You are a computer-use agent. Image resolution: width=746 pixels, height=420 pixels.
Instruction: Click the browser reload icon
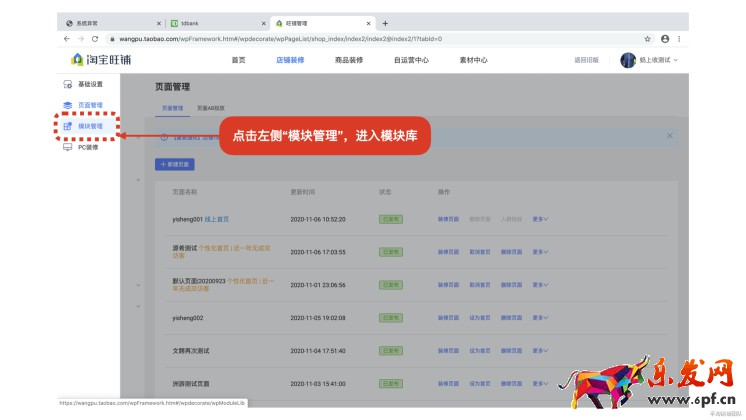point(95,38)
